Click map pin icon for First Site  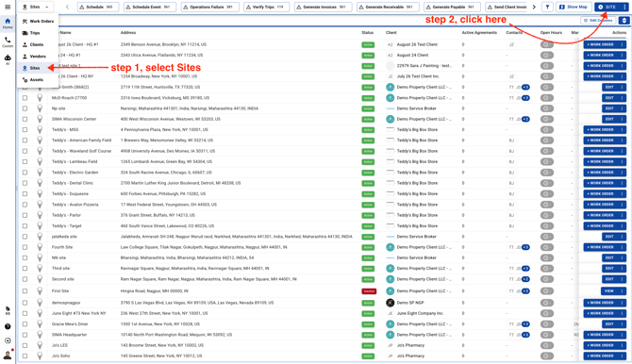pyautogui.click(x=40, y=290)
